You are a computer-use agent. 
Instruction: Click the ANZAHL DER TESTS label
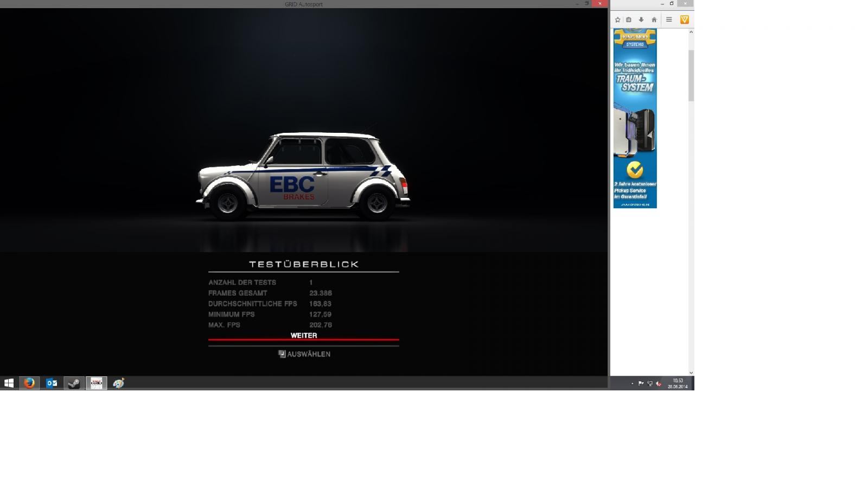(x=242, y=282)
